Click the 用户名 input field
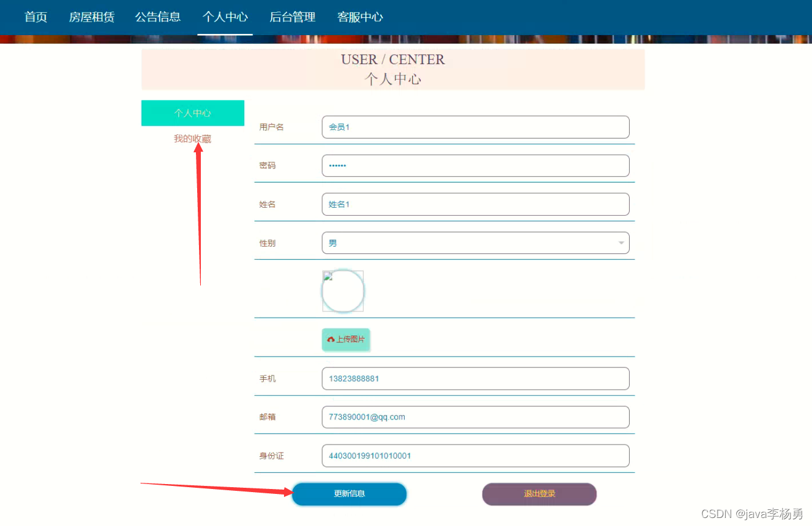 tap(476, 127)
